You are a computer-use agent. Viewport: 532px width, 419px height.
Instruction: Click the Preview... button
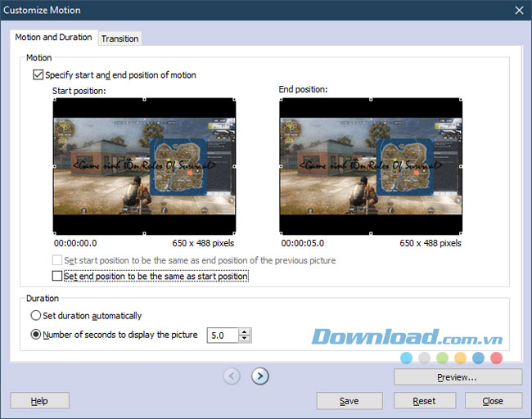pyautogui.click(x=458, y=377)
